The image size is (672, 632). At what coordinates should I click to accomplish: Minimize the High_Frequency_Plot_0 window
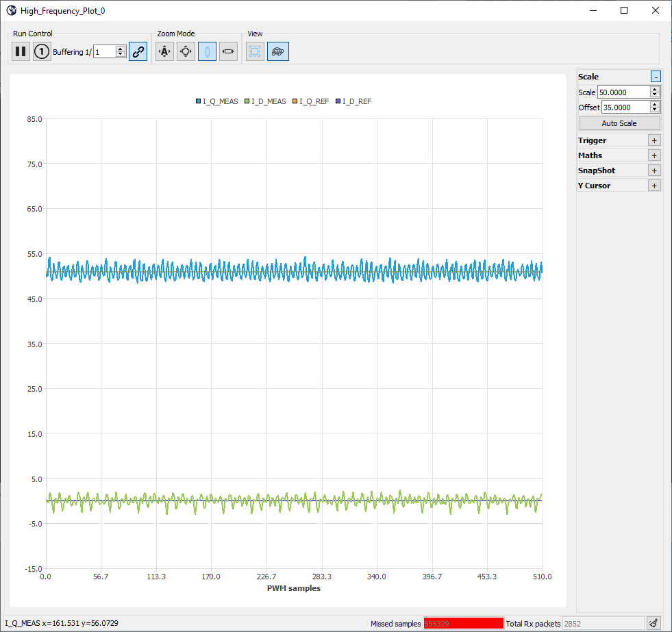[593, 10]
